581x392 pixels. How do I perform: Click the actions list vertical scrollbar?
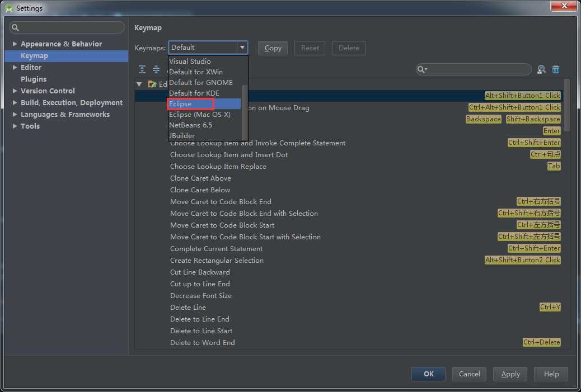coord(566,105)
